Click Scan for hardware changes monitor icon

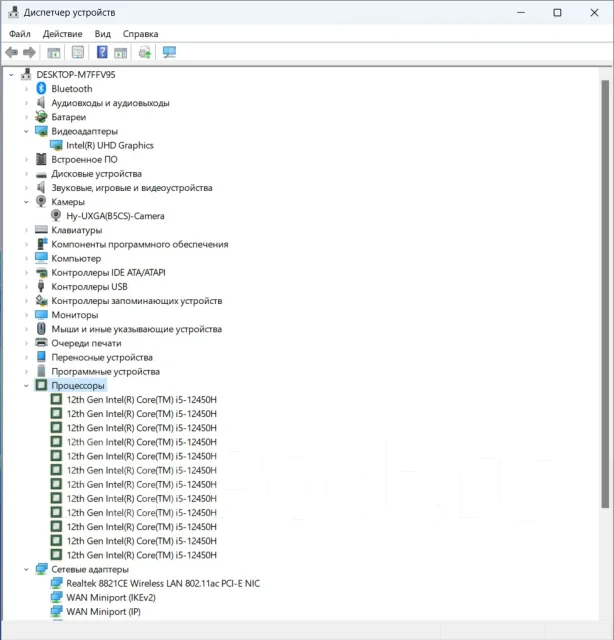169,52
